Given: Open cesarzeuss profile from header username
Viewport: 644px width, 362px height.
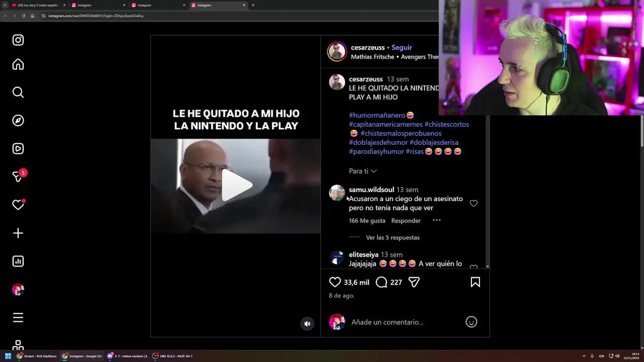Looking at the screenshot, I should coord(367,47).
